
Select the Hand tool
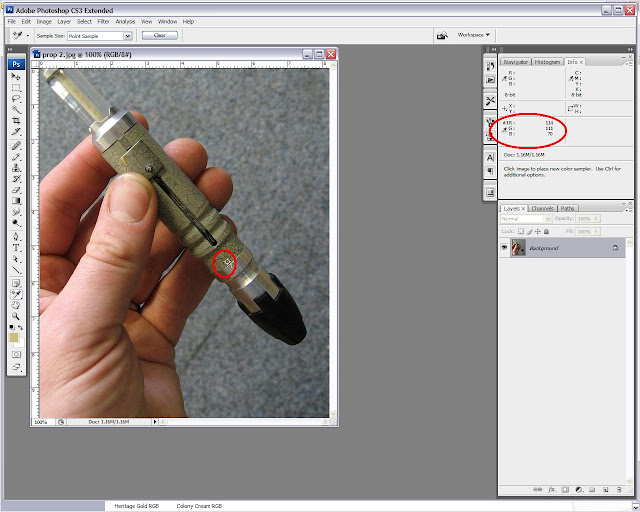click(x=16, y=305)
